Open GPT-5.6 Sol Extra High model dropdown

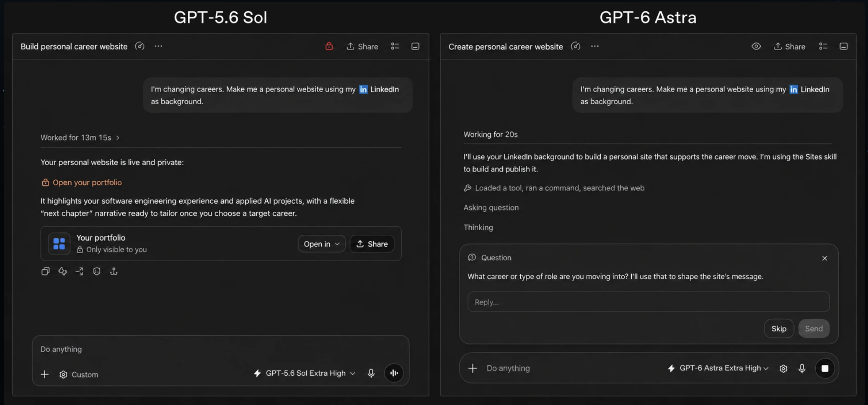pyautogui.click(x=305, y=373)
